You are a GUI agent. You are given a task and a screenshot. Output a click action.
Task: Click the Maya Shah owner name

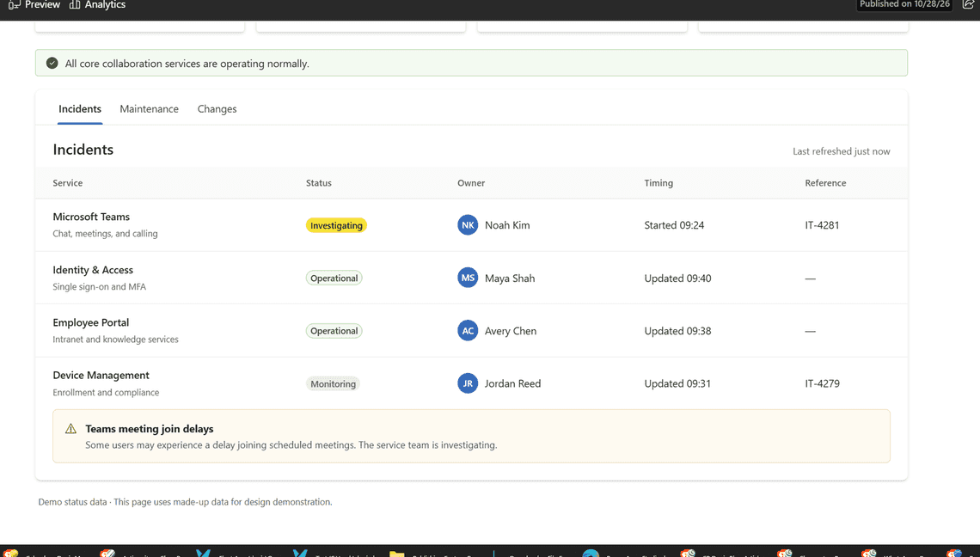[510, 278]
